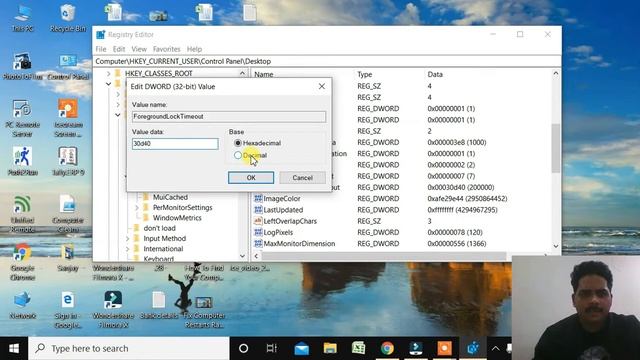Click the taskbar search box
Screen dimensions: 640x360
click(129, 348)
